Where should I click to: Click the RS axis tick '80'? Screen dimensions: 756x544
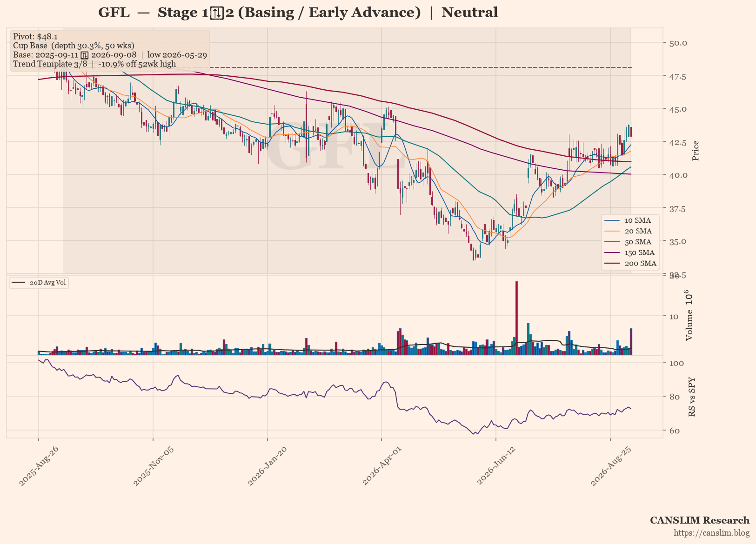tap(674, 397)
